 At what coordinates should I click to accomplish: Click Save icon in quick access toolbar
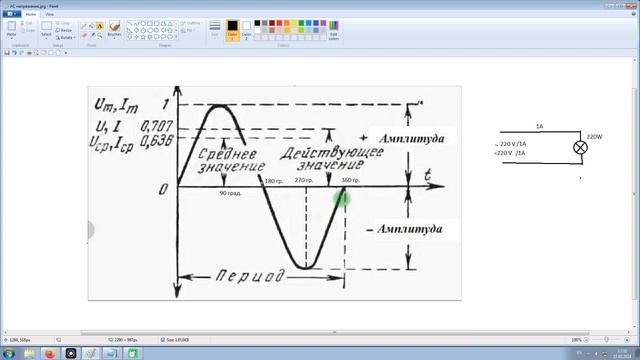[x=7, y=53]
